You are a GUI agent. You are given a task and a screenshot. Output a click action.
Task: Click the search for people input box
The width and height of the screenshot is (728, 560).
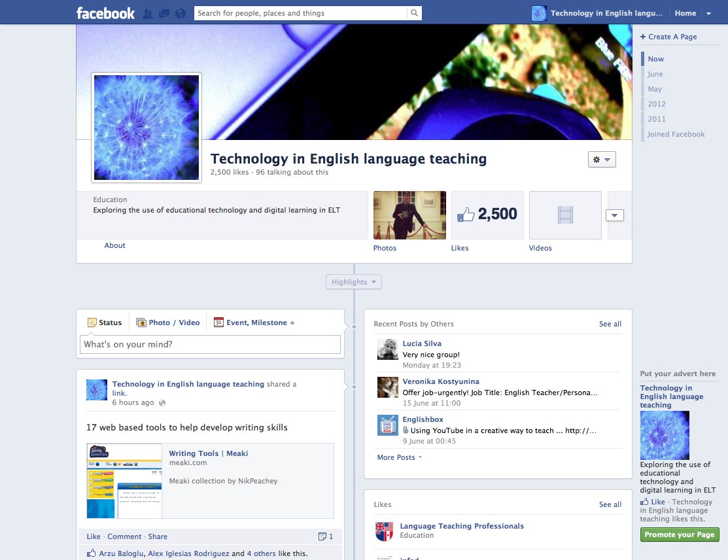[300, 13]
